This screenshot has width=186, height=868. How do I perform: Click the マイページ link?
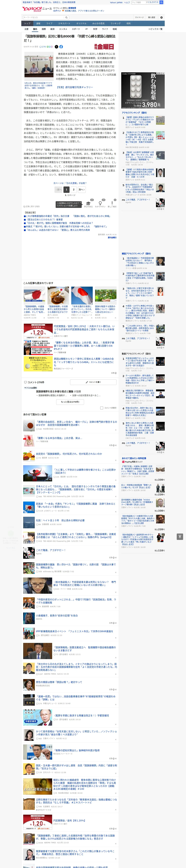click(x=139, y=17)
